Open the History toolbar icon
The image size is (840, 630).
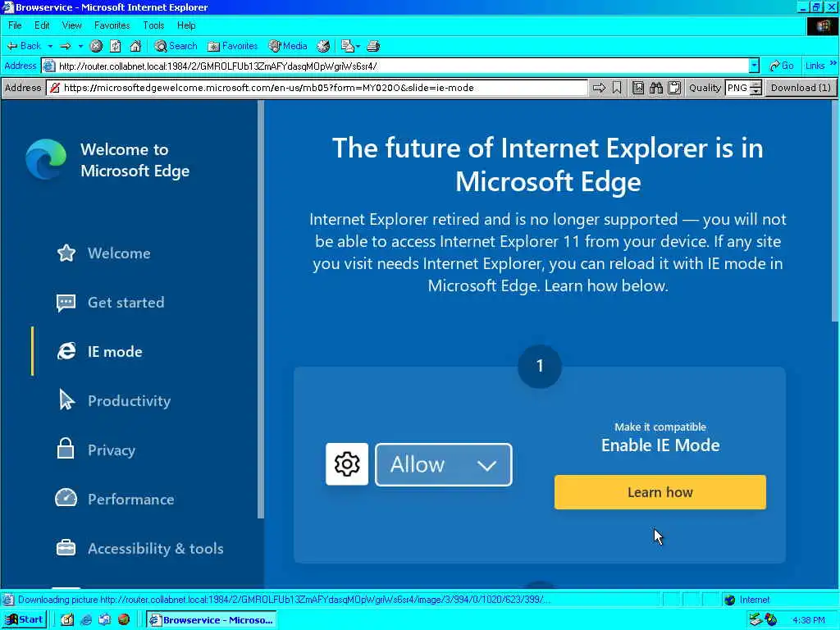(323, 46)
